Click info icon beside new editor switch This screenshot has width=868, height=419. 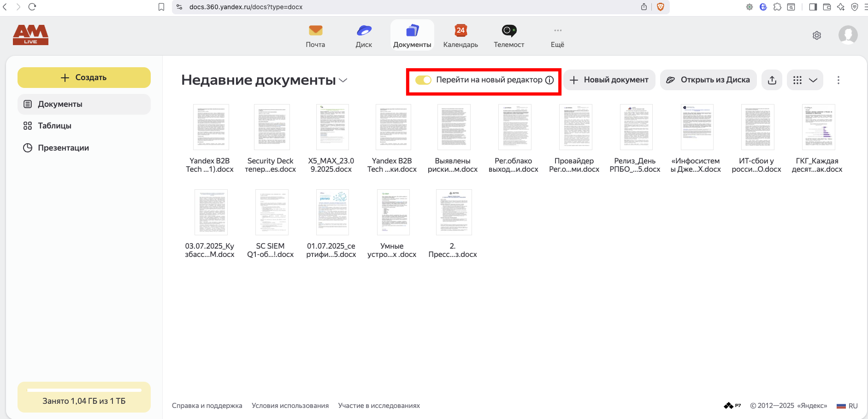(549, 80)
